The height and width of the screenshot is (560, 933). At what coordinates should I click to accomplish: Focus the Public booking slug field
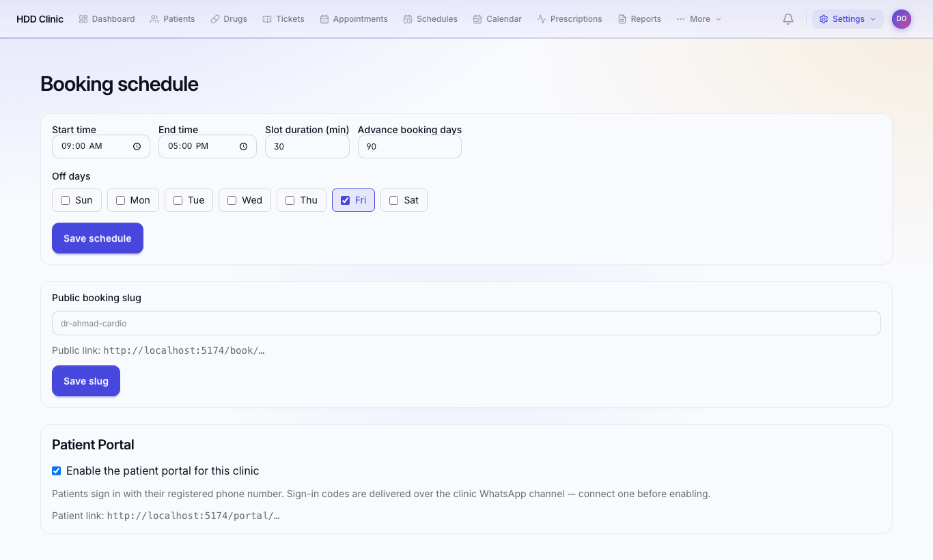pyautogui.click(x=466, y=323)
